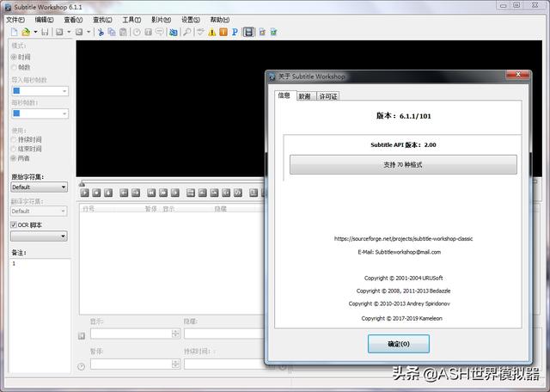Open the 查找 menu
The height and width of the screenshot is (392, 550).
click(x=102, y=20)
